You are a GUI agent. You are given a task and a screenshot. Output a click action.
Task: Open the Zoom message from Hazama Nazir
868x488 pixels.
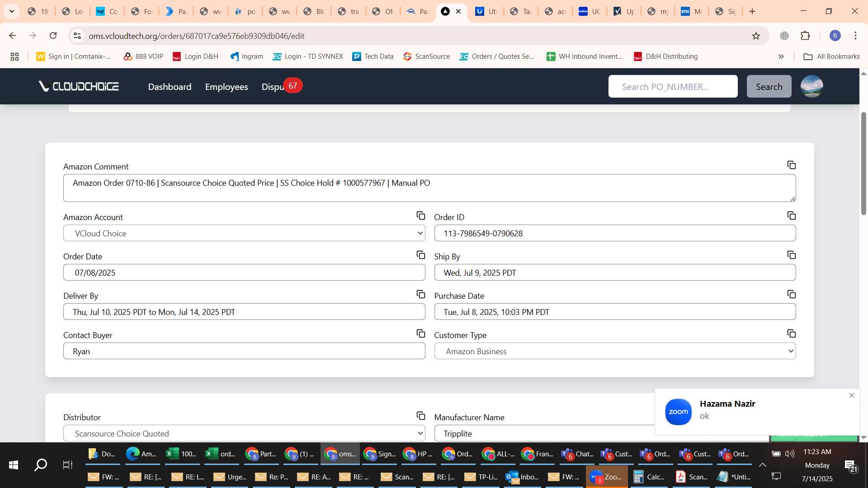[x=757, y=412]
